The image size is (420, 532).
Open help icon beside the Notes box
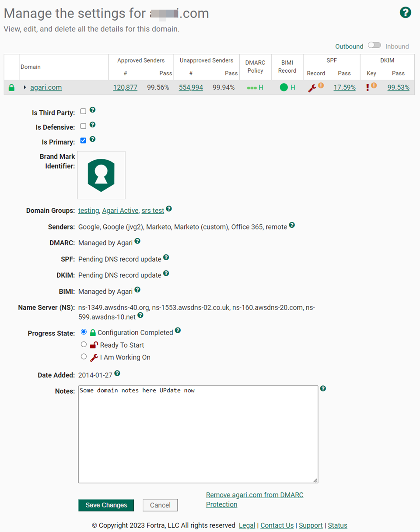point(323,388)
